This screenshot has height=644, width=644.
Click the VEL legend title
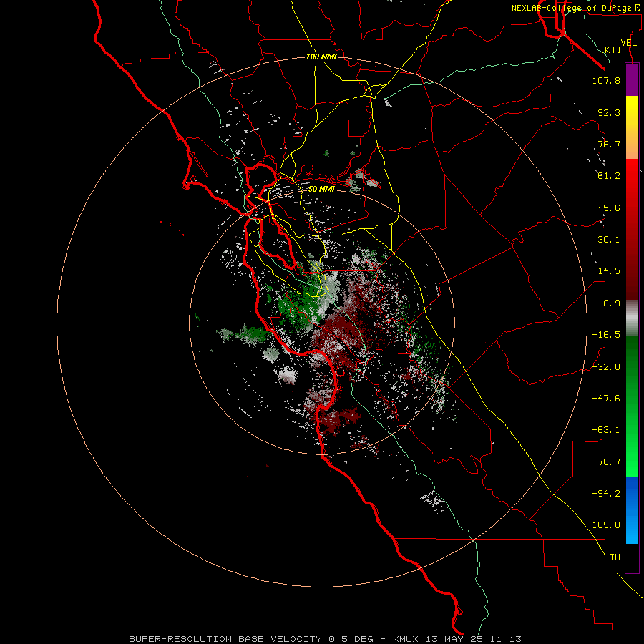(x=628, y=43)
